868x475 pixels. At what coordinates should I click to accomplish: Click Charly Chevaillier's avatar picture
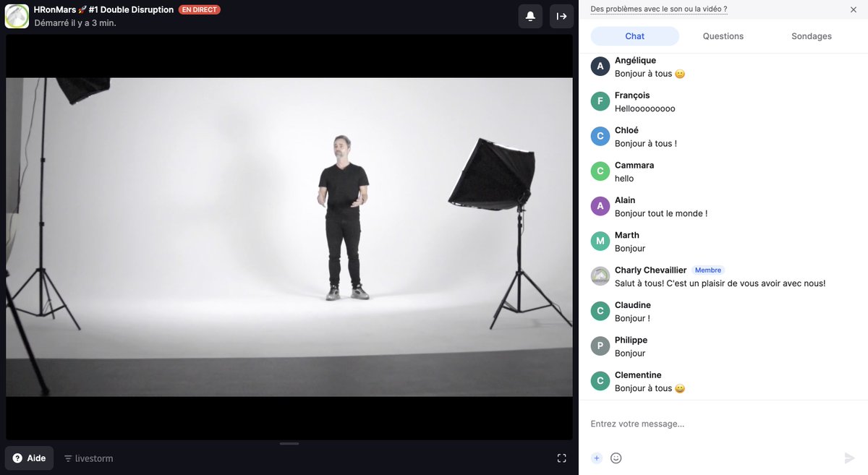click(600, 275)
